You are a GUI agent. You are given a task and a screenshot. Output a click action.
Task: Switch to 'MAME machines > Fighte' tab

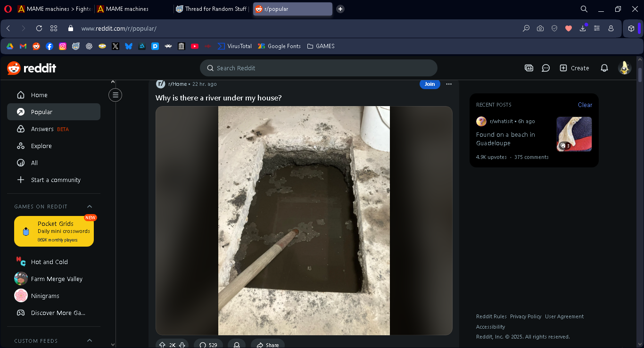click(54, 9)
